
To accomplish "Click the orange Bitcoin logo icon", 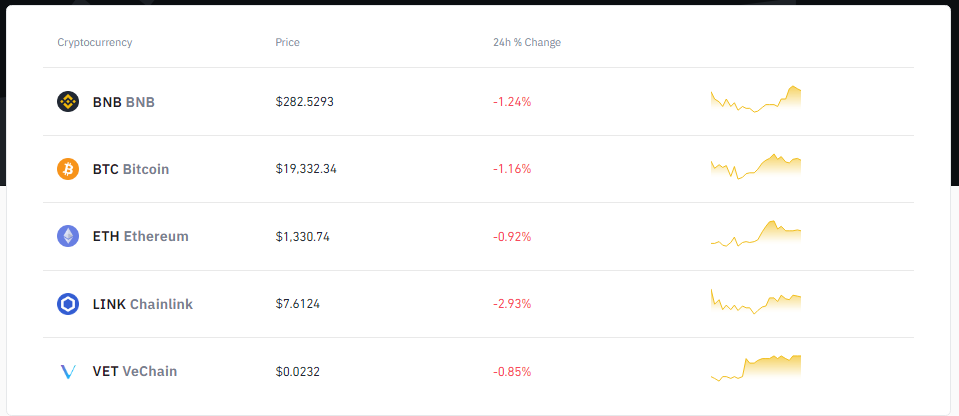I will tap(68, 169).
